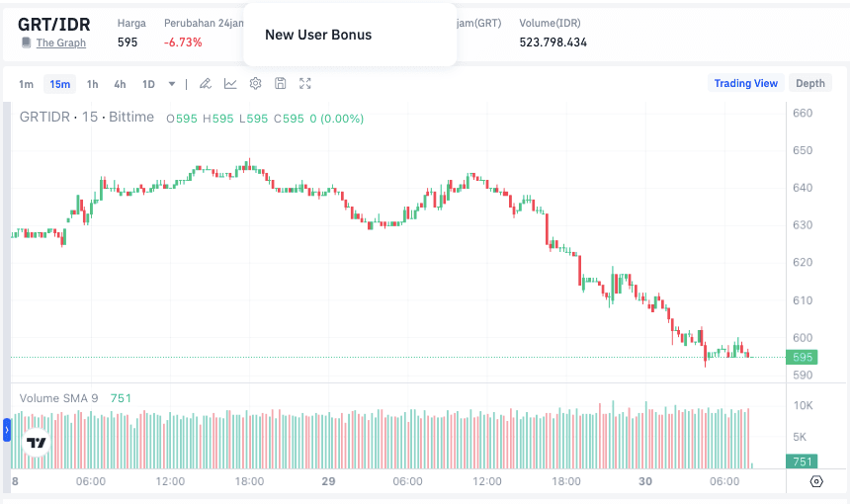
Task: Switch chart to Trading View mode
Action: click(x=745, y=84)
